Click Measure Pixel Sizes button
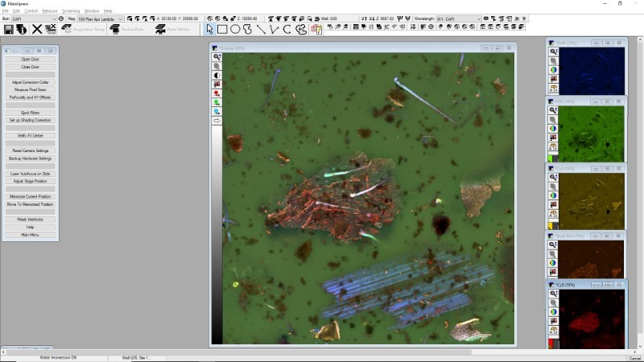This screenshot has width=644, height=362. pos(30,89)
